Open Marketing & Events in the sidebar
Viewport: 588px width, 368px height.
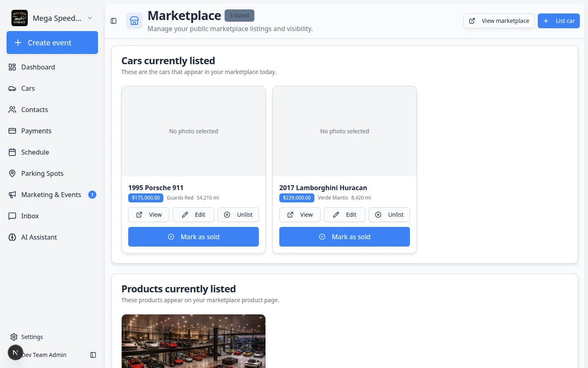click(x=52, y=195)
